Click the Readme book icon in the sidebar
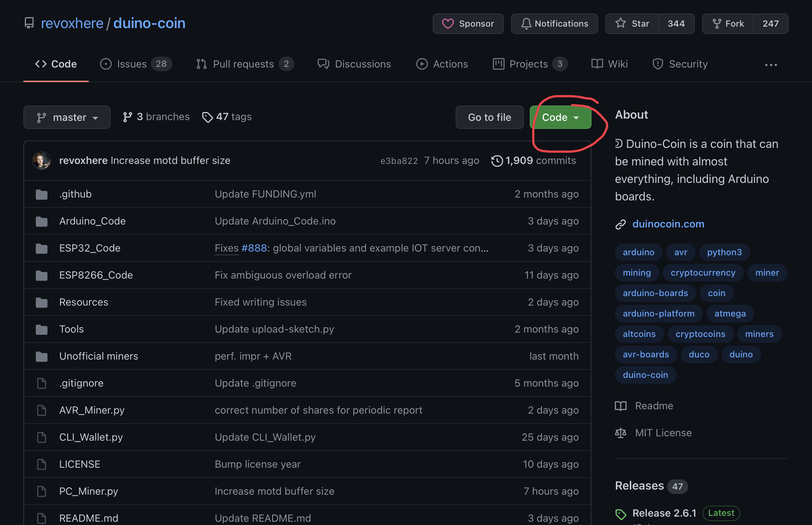 click(x=621, y=406)
